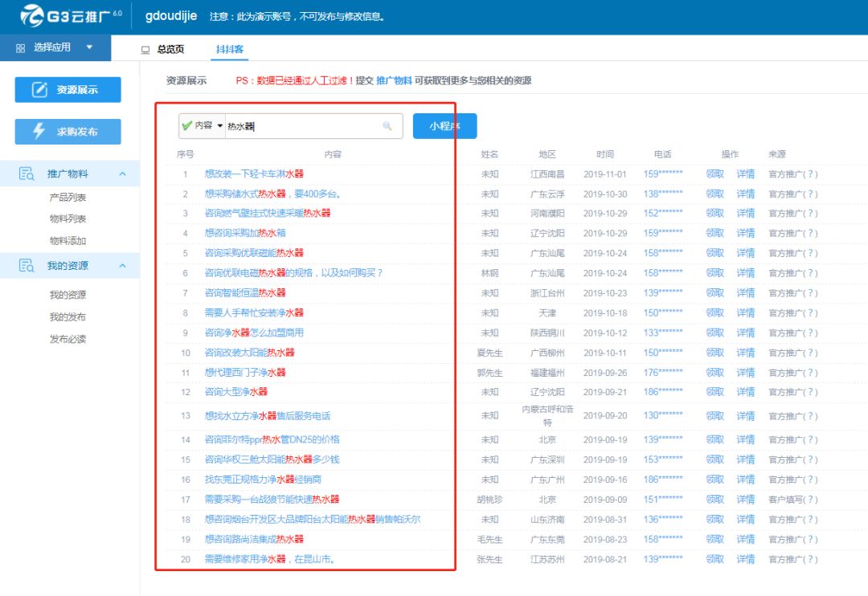Click the 小程序 button
868x596 pixels.
coord(444,126)
